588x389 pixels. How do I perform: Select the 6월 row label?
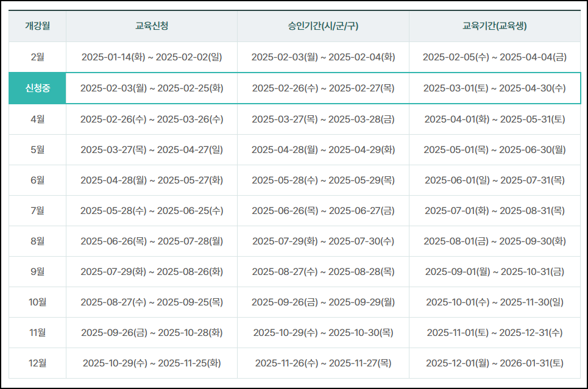tap(38, 180)
